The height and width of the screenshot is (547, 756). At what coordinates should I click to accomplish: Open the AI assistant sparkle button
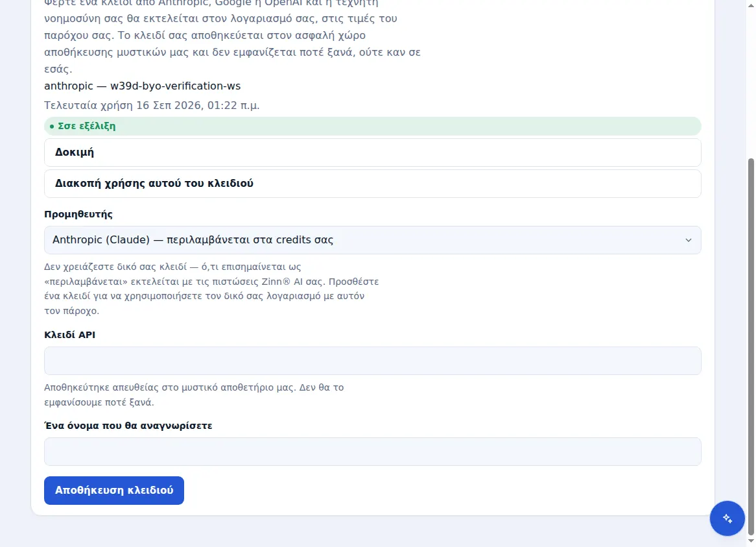(727, 518)
